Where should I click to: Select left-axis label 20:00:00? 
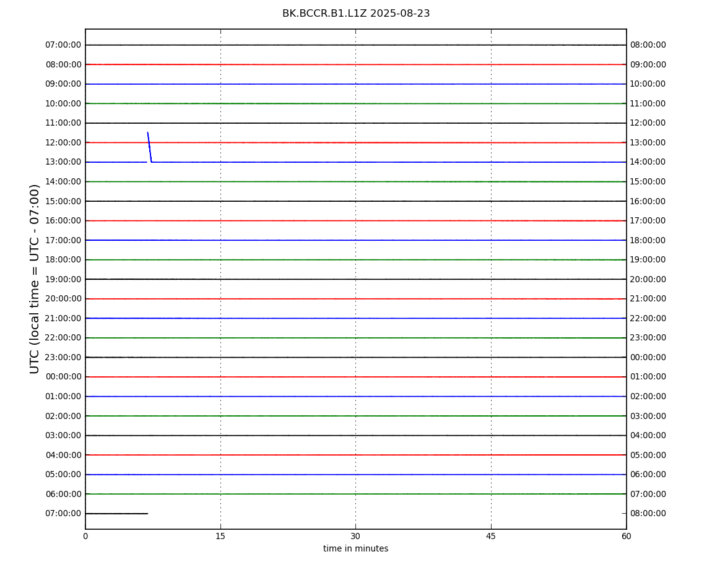pos(63,299)
